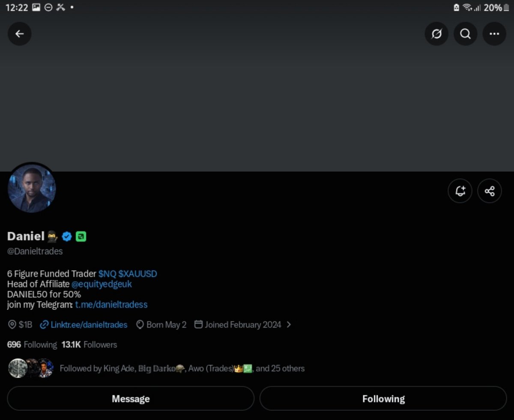View the 696 Following list
Image resolution: width=514 pixels, height=420 pixels.
click(32, 345)
